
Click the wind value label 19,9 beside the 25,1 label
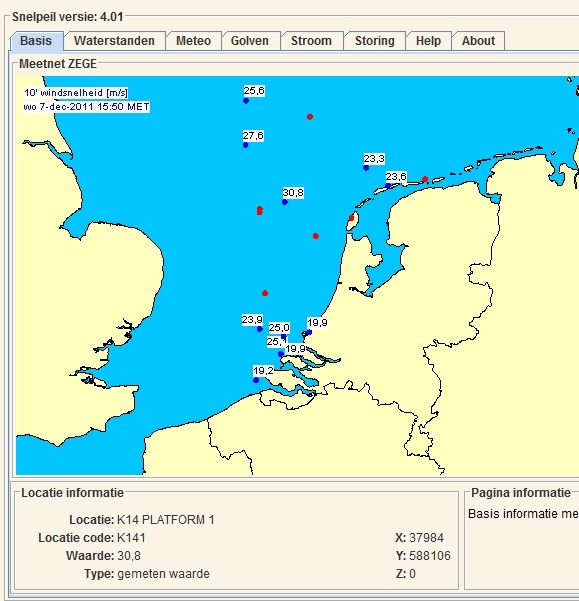[x=295, y=348]
